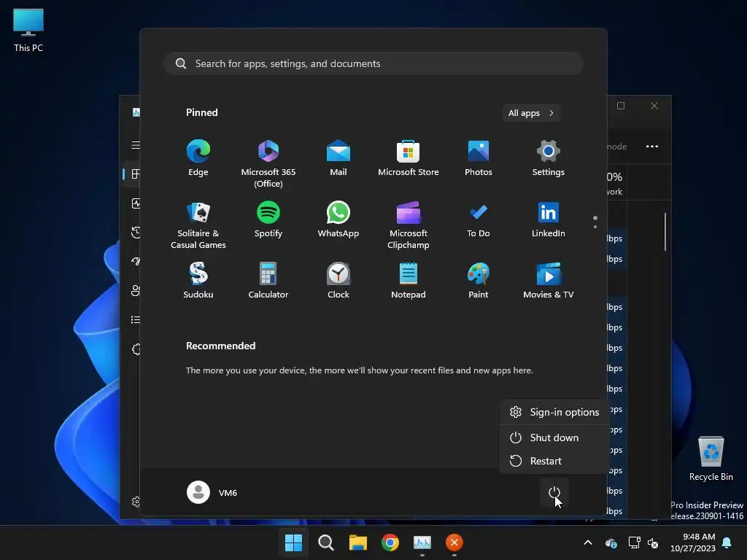Launch Spotify

[x=268, y=219]
